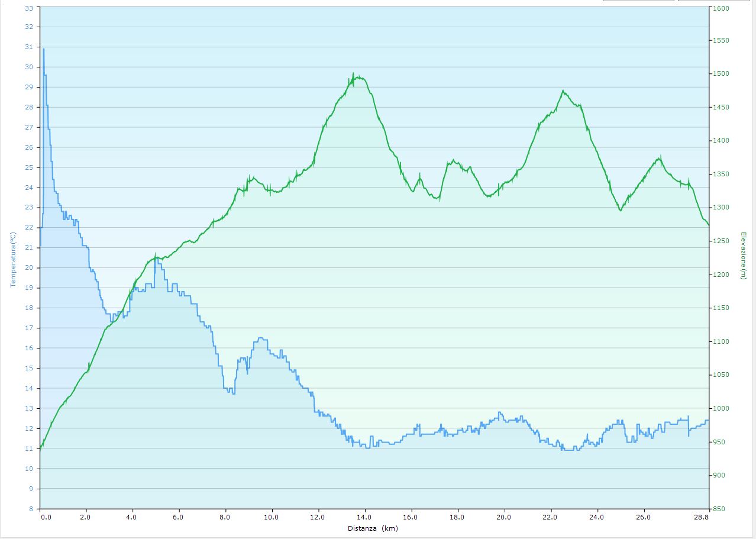Click the 8 label on temperature axis
Screen dimensions: 756x539
pyautogui.click(x=31, y=509)
